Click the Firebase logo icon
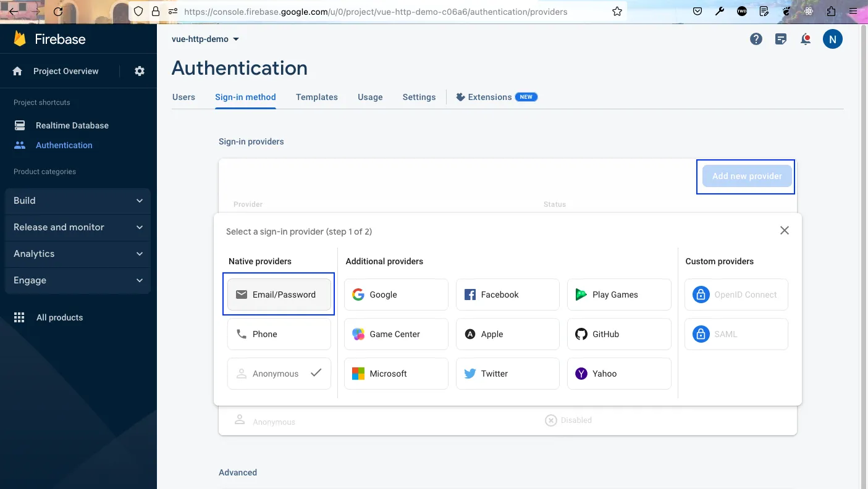 [x=20, y=39]
